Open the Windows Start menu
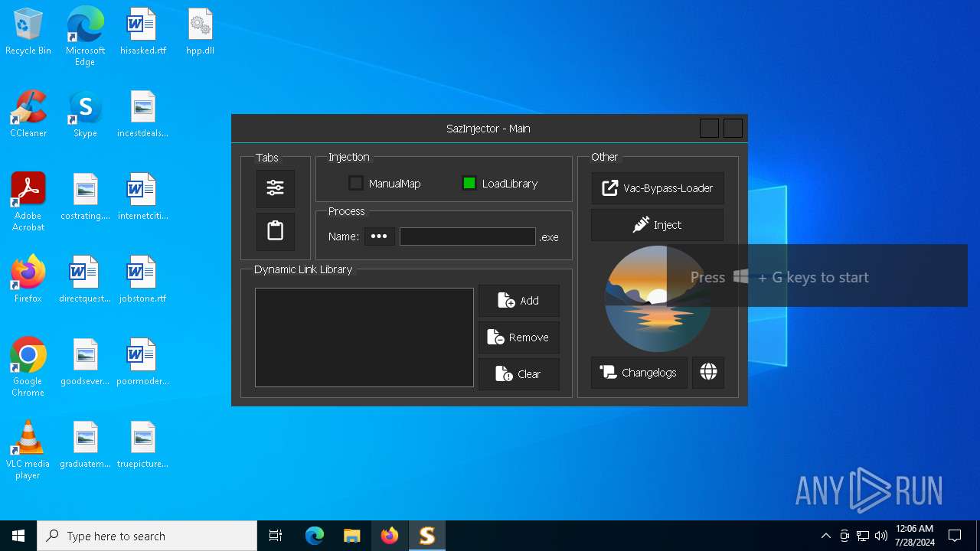 (x=18, y=536)
